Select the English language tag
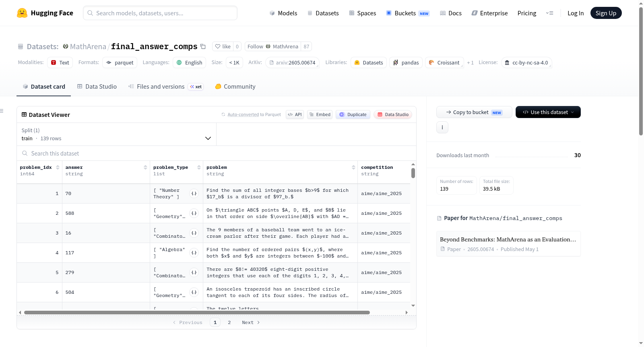Viewport: 644px width, 347px height. (x=189, y=62)
